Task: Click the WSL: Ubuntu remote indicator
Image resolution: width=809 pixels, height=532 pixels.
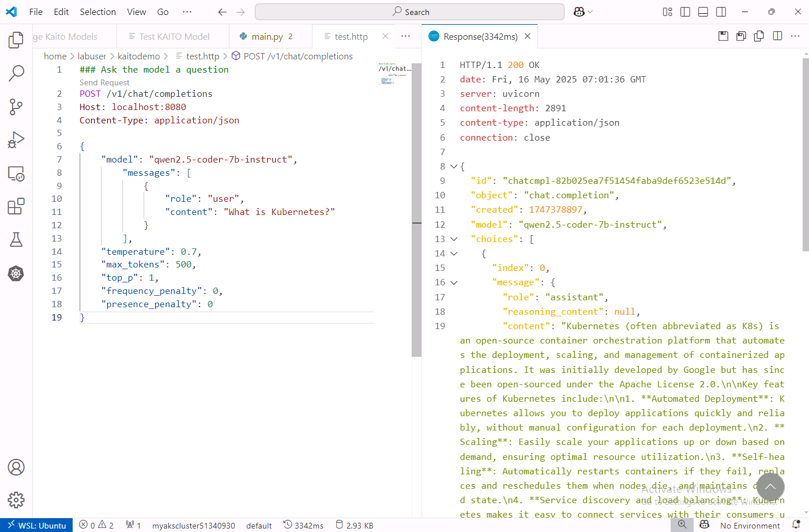Action: (x=37, y=525)
